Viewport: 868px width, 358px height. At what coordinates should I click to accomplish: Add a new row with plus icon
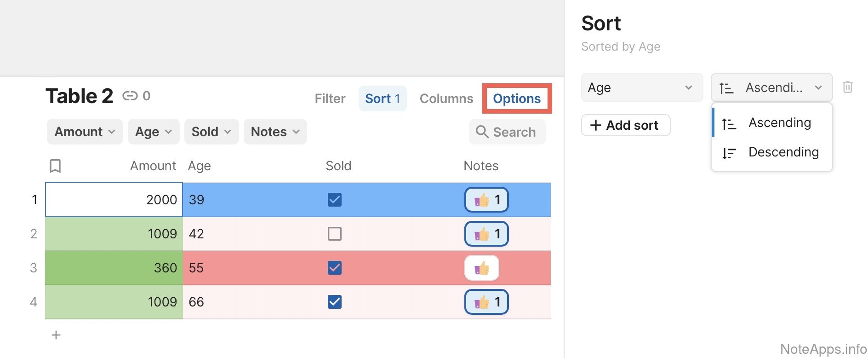click(56, 335)
